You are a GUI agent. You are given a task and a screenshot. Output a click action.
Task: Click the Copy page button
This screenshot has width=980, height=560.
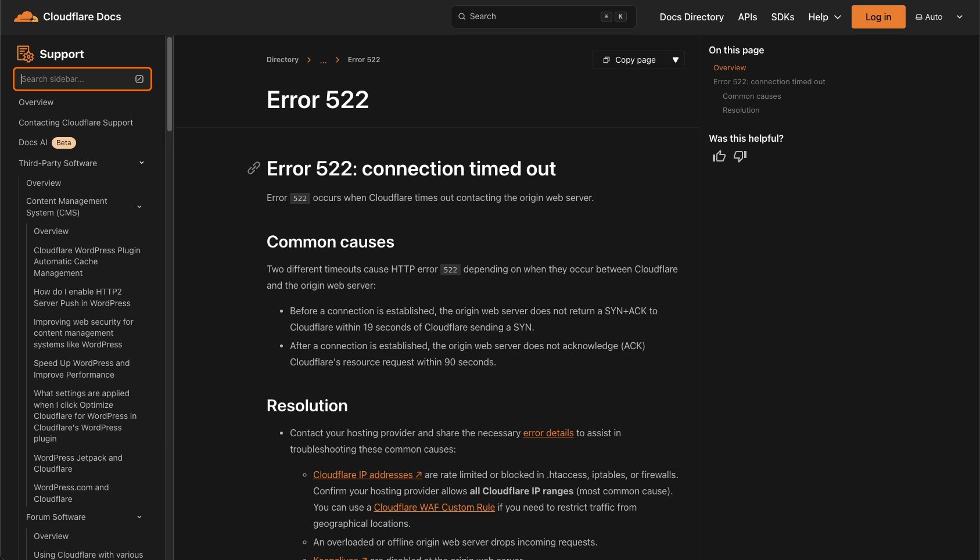[629, 60]
